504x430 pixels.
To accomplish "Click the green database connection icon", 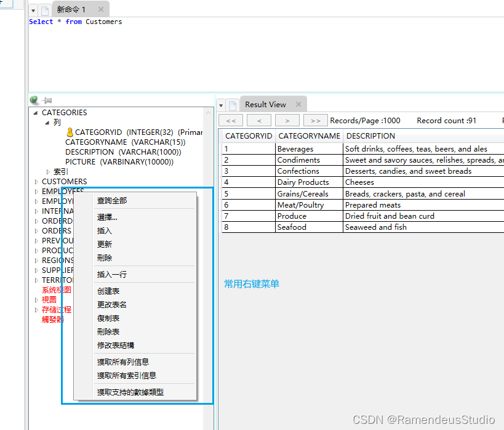I will (x=34, y=100).
